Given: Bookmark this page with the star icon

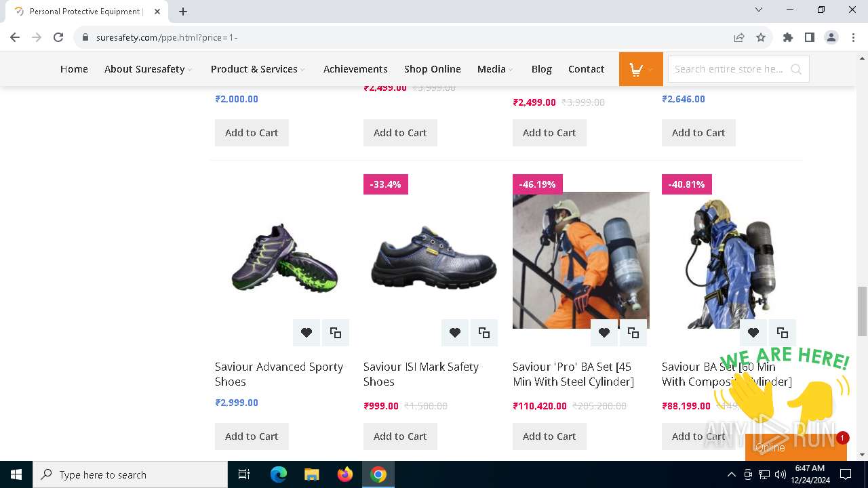Looking at the screenshot, I should [761, 37].
